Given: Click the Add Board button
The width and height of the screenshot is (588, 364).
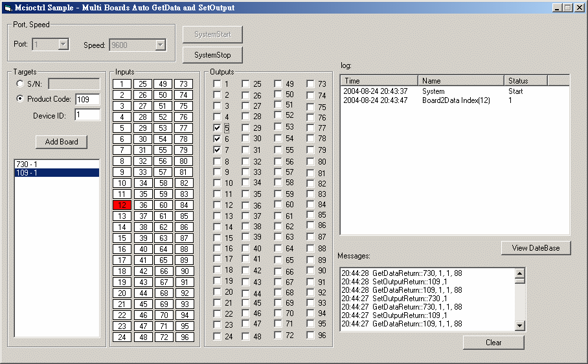Looking at the screenshot, I should (x=62, y=142).
